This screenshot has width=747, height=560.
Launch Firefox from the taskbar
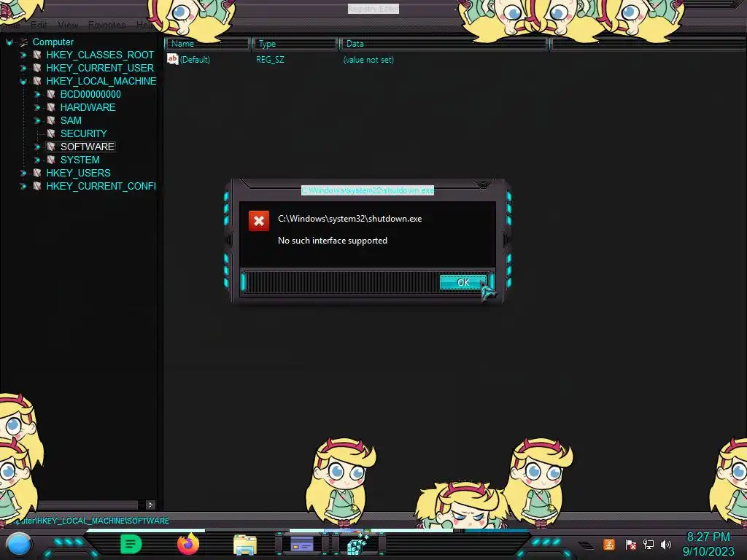(188, 544)
